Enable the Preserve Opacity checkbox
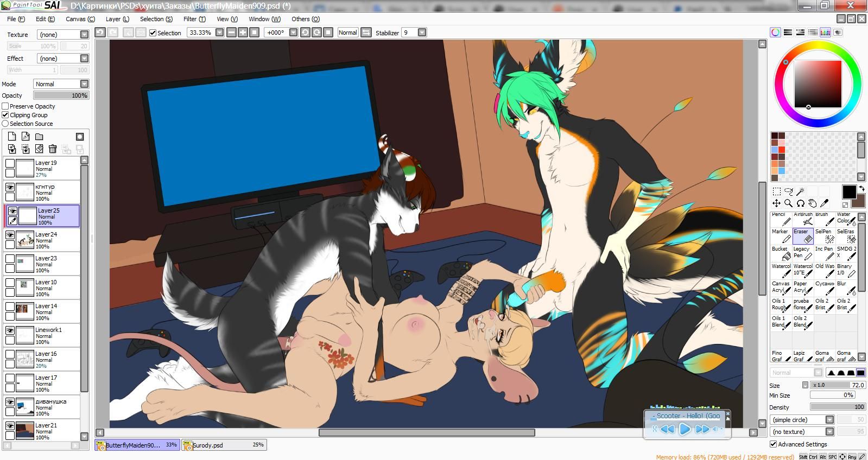This screenshot has height=460, width=868. 5,106
